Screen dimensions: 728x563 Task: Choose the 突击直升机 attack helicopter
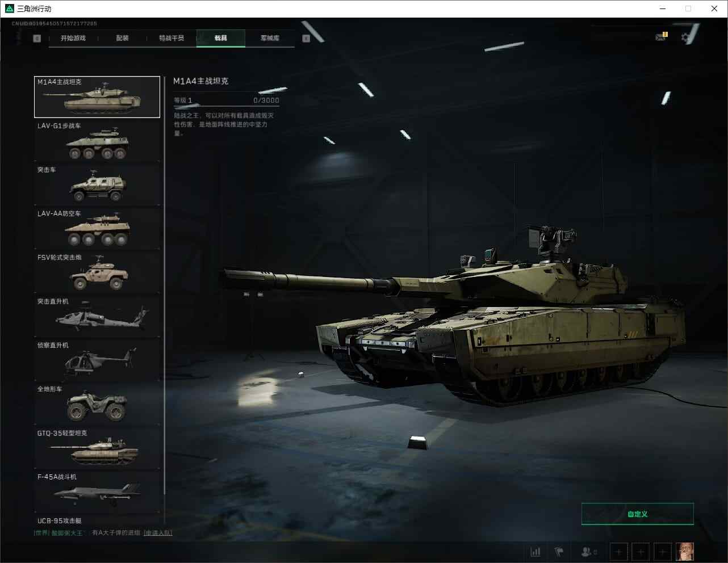(97, 317)
